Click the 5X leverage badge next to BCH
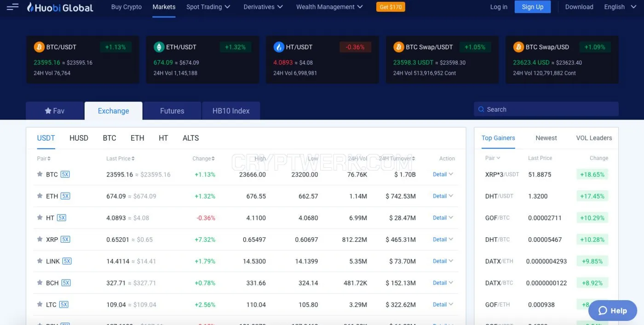 tap(66, 282)
